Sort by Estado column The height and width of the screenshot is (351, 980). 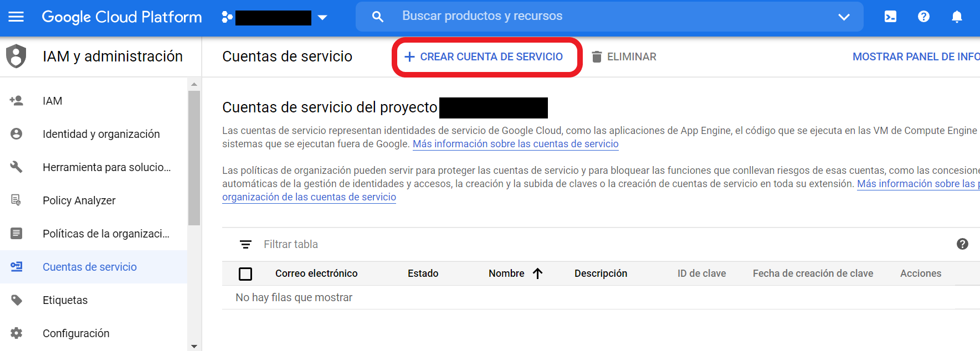423,273
